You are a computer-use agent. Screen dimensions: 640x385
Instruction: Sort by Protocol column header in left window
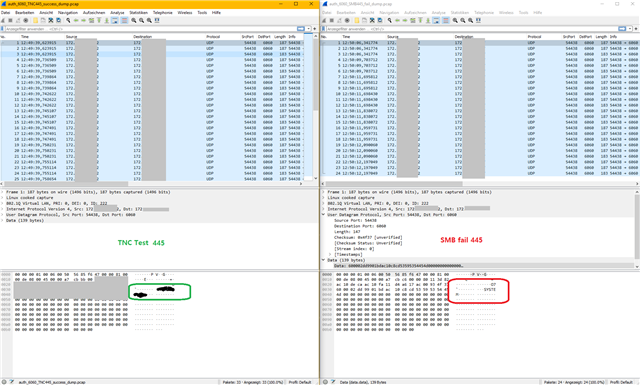click(213, 37)
